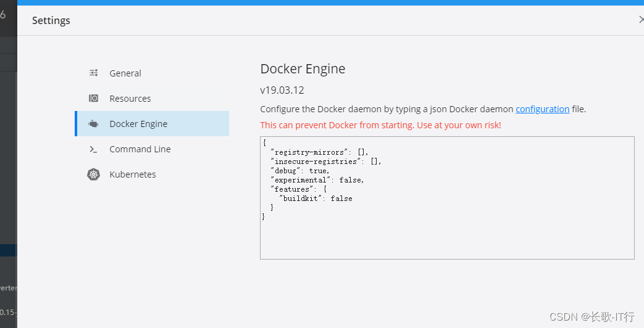This screenshot has height=328, width=644.
Task: Click the "buildkit": false value
Action: 341,198
